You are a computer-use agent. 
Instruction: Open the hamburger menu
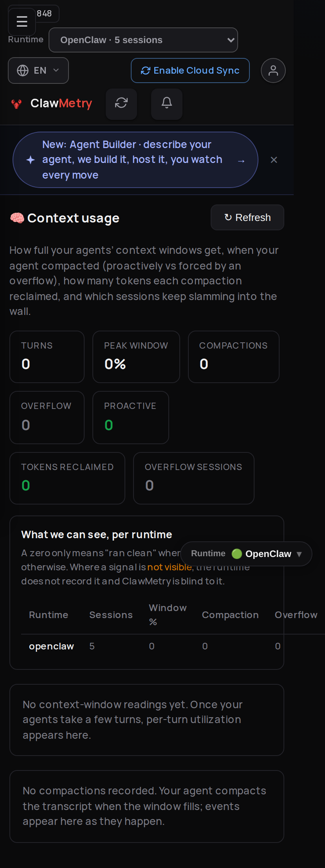click(x=22, y=22)
